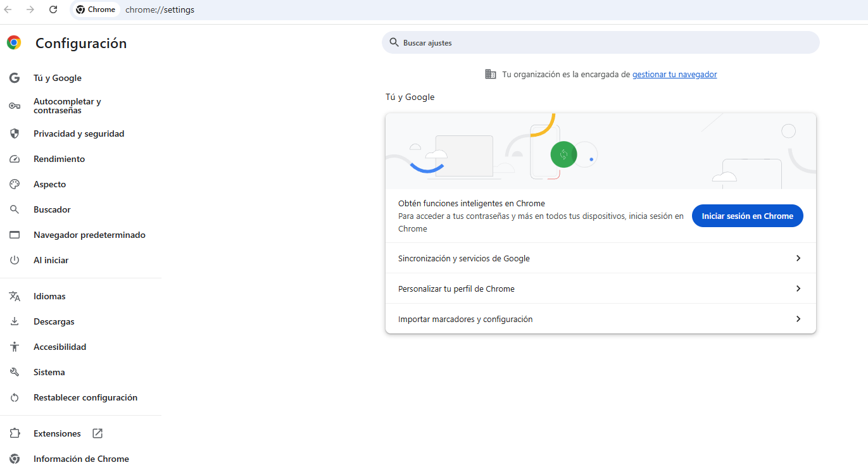Click the green sync illustration circle

click(x=563, y=154)
